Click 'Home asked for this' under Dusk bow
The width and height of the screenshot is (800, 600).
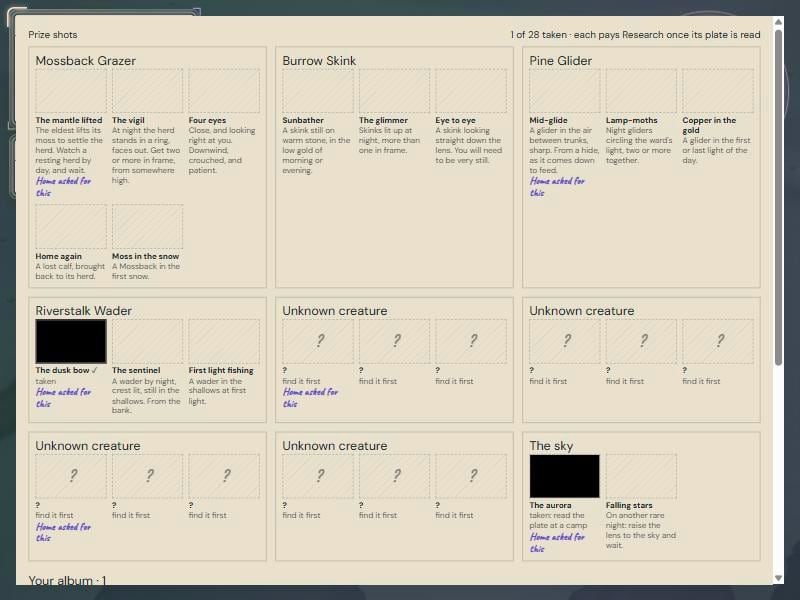(x=63, y=398)
